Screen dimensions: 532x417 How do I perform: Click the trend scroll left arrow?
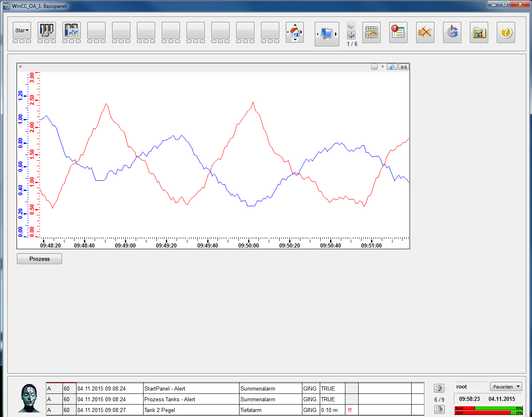click(20, 67)
